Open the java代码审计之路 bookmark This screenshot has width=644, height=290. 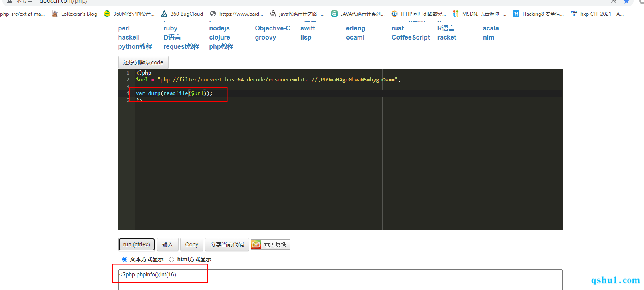[x=297, y=14]
